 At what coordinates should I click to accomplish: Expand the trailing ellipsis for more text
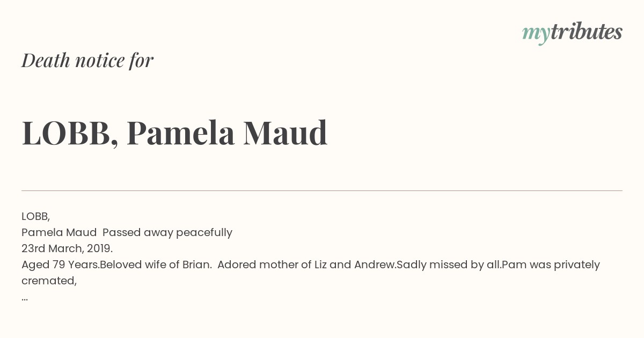pyautogui.click(x=25, y=299)
